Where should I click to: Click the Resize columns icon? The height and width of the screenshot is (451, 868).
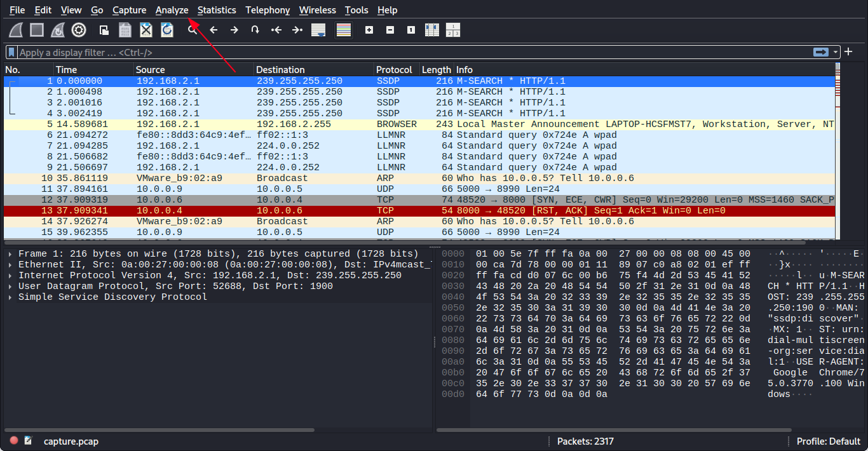tap(432, 30)
